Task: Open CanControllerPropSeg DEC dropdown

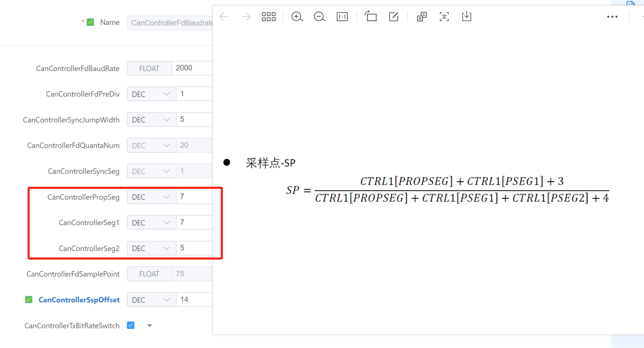Action: (151, 197)
